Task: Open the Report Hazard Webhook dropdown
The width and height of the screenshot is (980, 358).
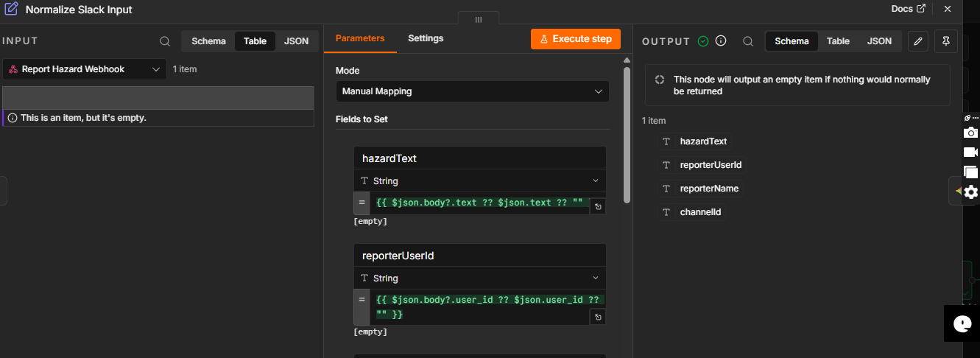Action: pyautogui.click(x=85, y=69)
